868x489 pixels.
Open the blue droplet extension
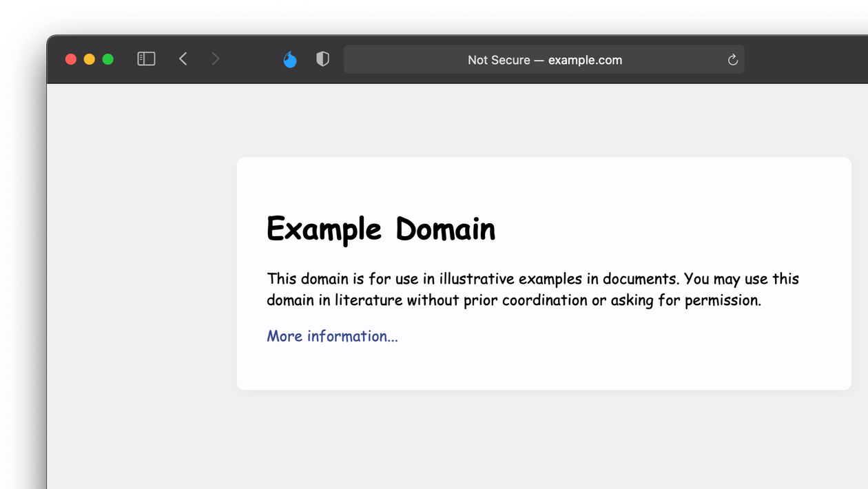[x=290, y=60]
